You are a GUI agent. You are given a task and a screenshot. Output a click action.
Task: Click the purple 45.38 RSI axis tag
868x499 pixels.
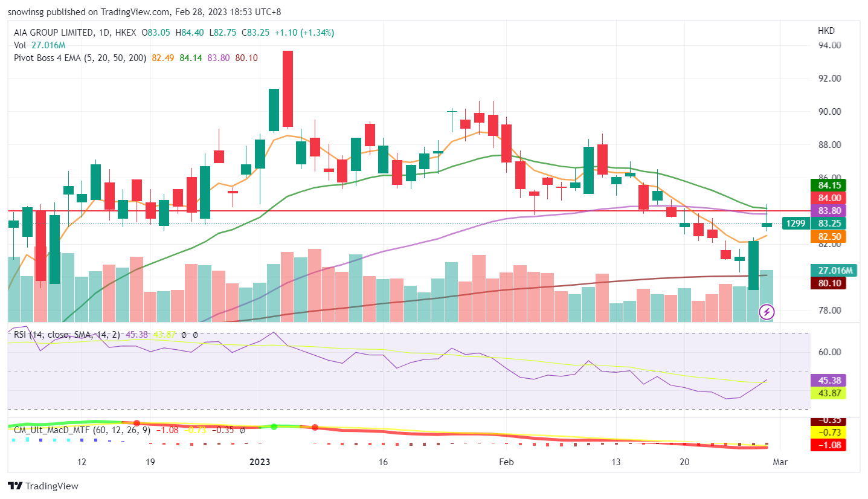[829, 380]
